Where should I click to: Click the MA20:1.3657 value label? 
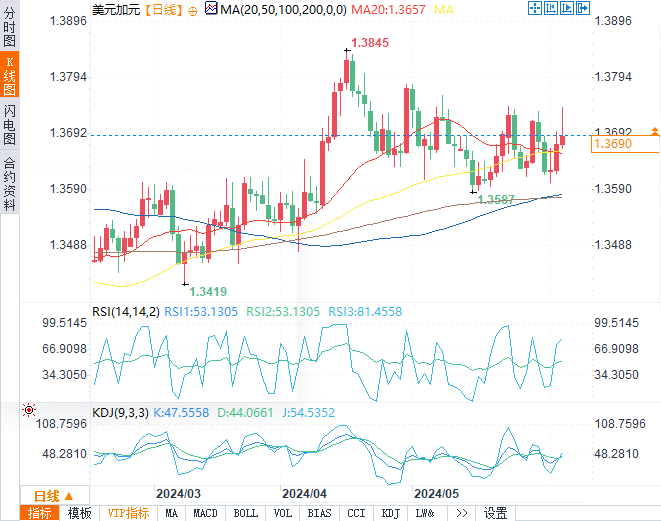[x=388, y=10]
